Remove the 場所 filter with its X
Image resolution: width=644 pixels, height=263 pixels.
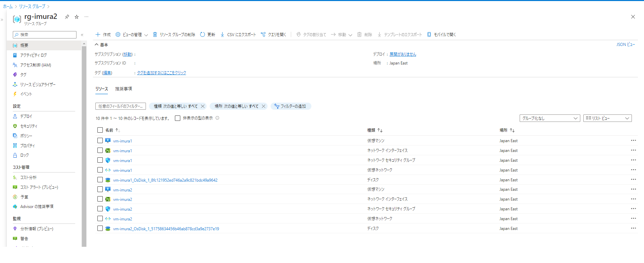coord(264,106)
